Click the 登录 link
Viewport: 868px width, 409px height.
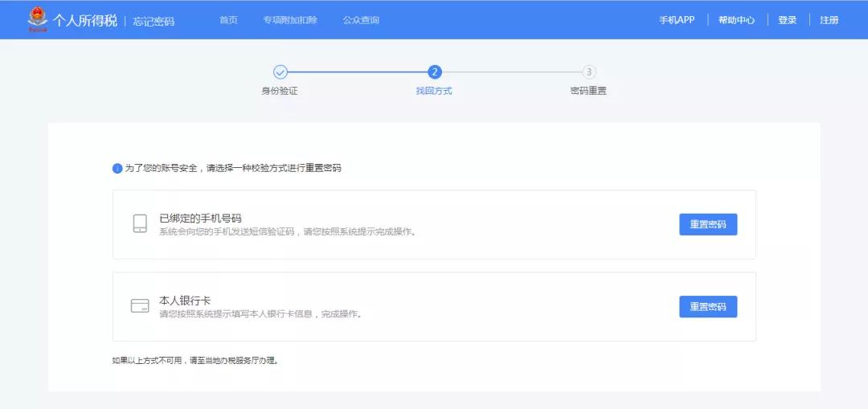[x=787, y=20]
